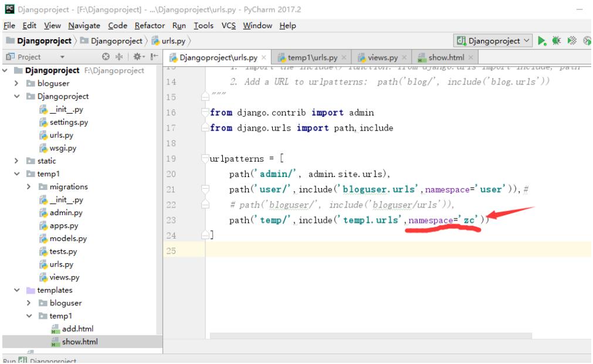Click line number 23 in the gutter

(171, 220)
